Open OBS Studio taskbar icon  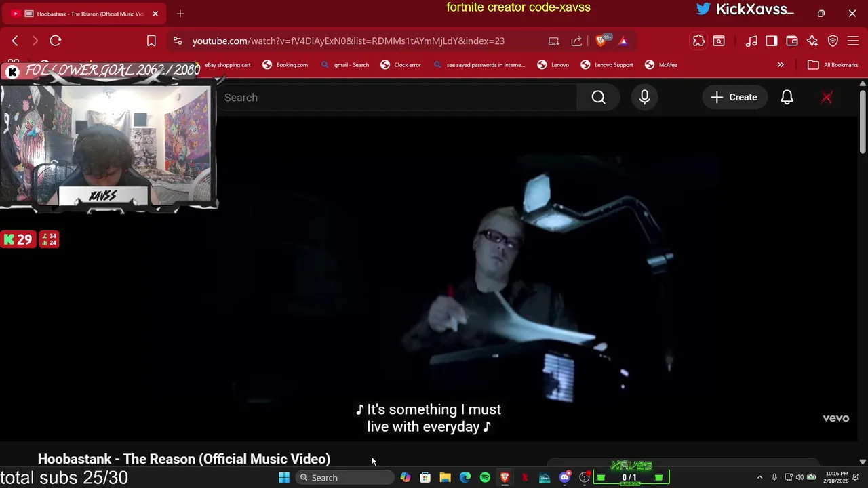[x=585, y=478]
